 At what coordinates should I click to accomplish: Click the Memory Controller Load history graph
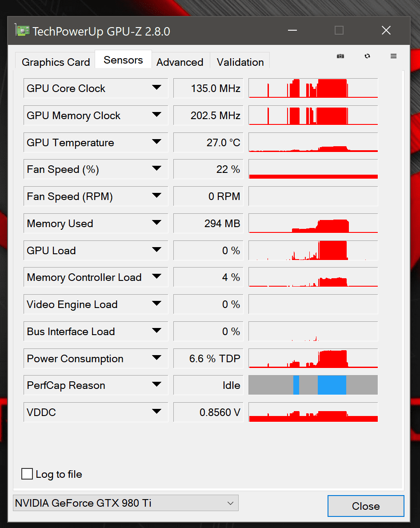point(313,277)
